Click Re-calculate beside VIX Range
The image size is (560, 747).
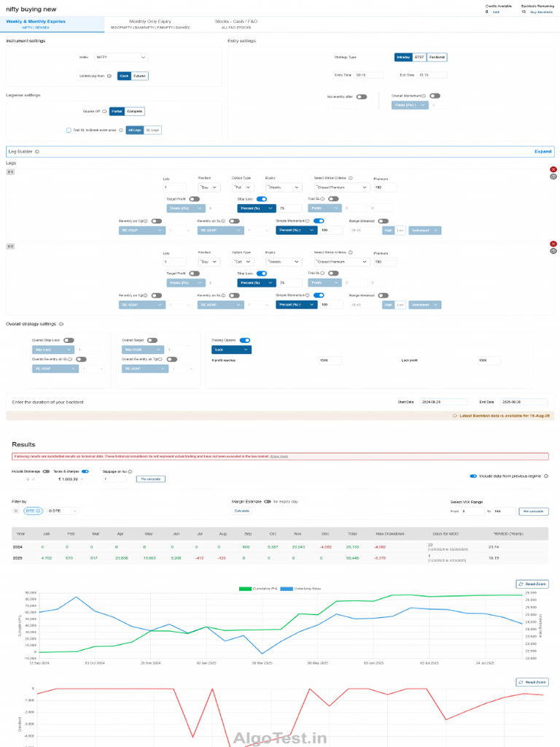click(x=533, y=511)
